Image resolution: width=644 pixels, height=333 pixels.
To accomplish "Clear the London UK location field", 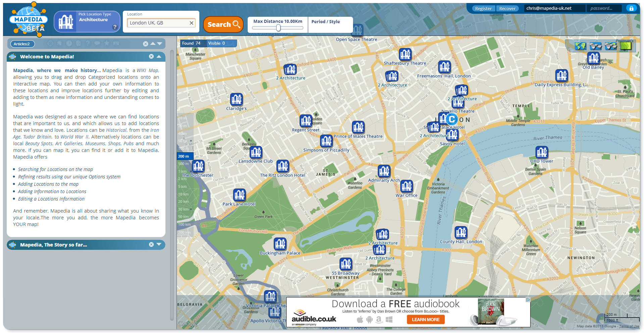I will tap(191, 23).
